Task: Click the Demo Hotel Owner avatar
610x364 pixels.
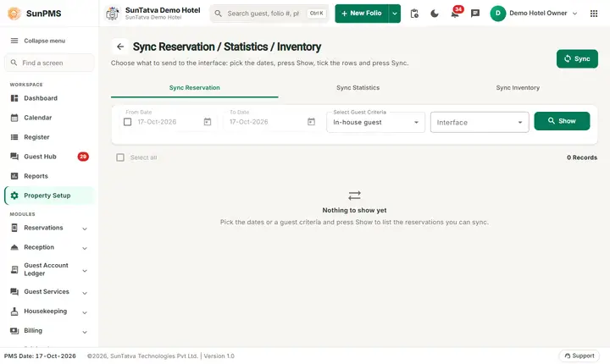Action: (x=498, y=14)
